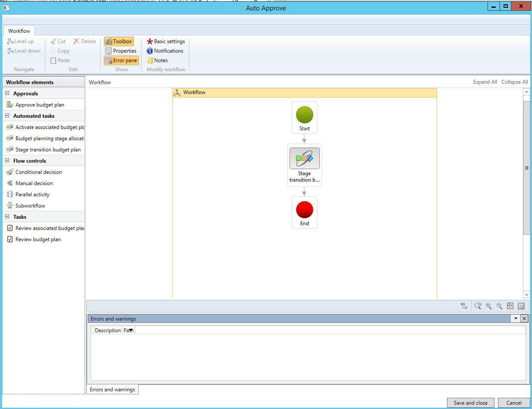Select the red End node
This screenshot has width=532, height=409.
[305, 213]
